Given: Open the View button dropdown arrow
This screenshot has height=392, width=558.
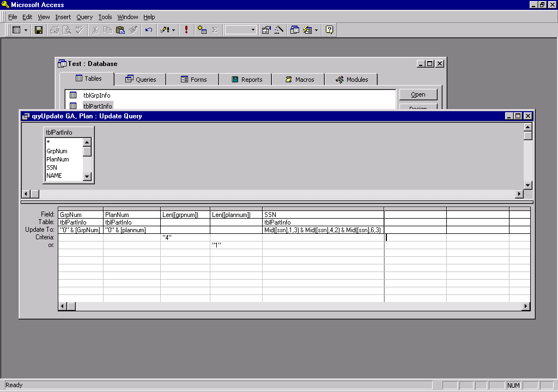Looking at the screenshot, I should click(x=26, y=30).
